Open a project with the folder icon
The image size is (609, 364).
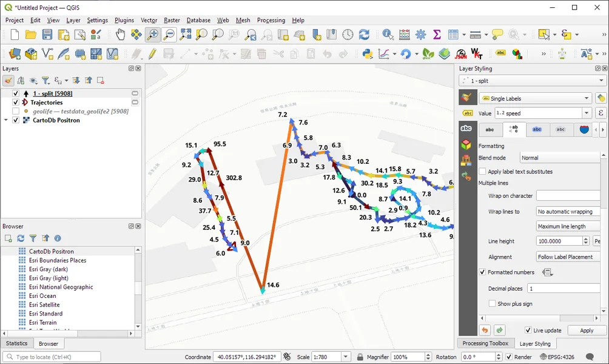31,35
